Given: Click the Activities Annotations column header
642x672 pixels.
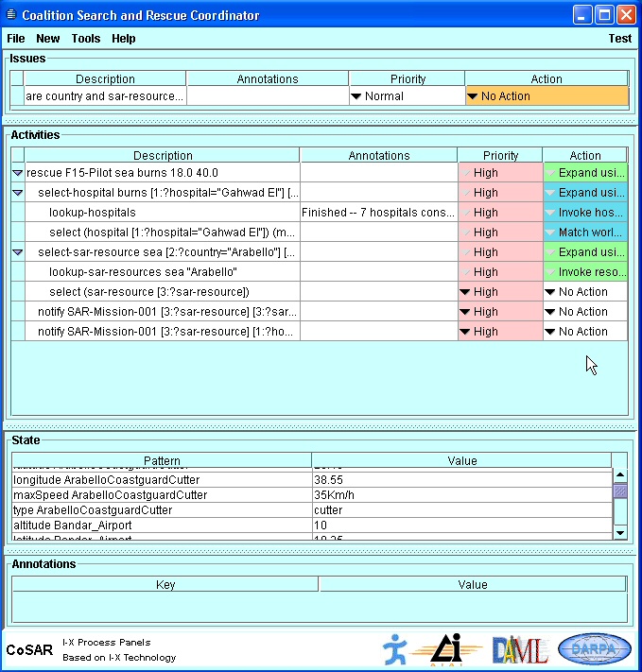Looking at the screenshot, I should (379, 156).
